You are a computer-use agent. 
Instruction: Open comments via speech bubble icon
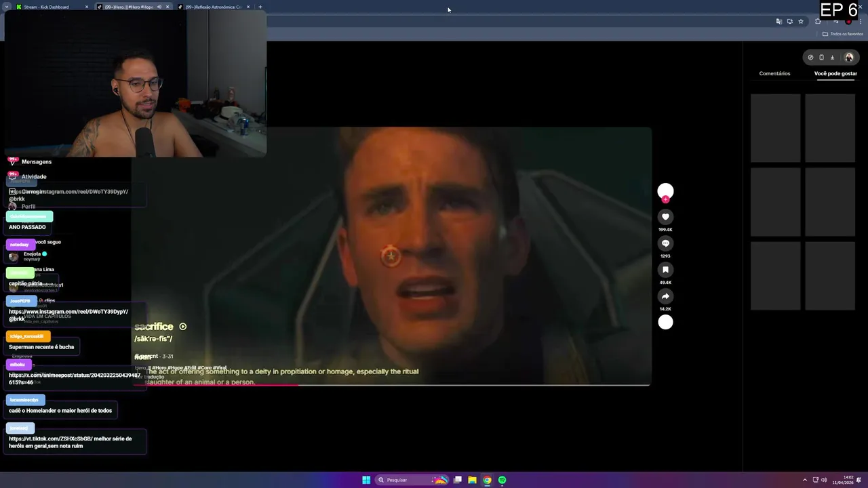tap(665, 243)
